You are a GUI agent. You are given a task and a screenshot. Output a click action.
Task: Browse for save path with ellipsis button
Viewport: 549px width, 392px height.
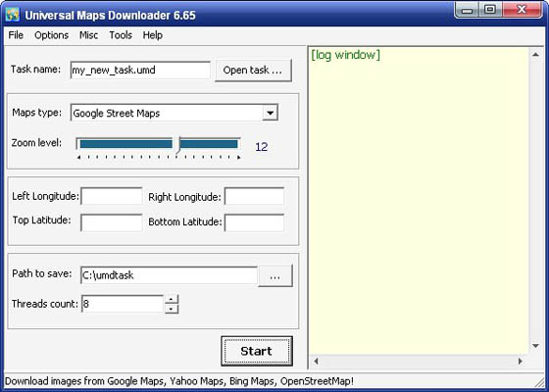click(275, 275)
